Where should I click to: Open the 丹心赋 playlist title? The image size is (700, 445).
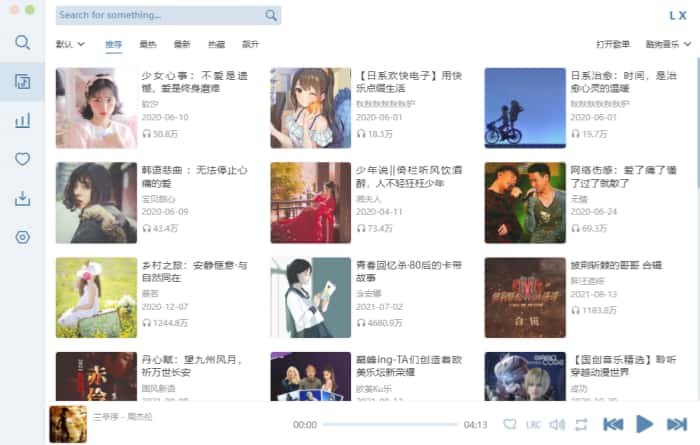tap(192, 366)
